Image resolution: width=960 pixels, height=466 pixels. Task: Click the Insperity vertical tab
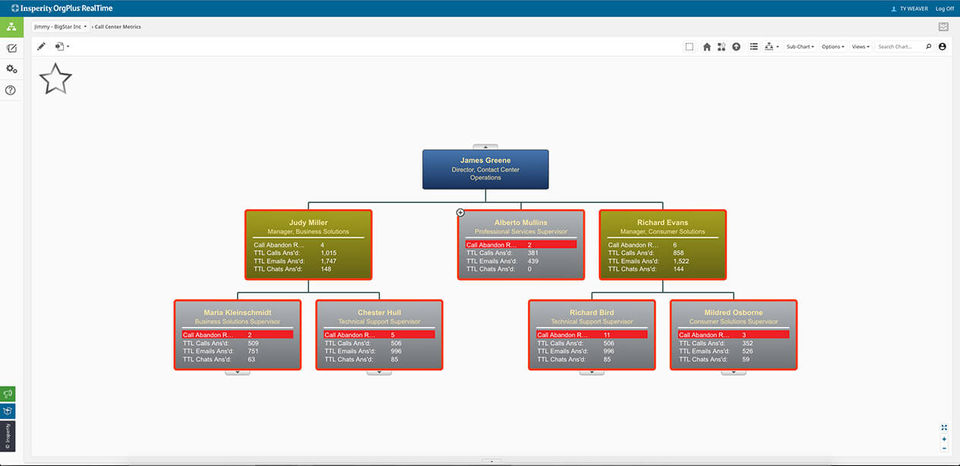point(7,436)
